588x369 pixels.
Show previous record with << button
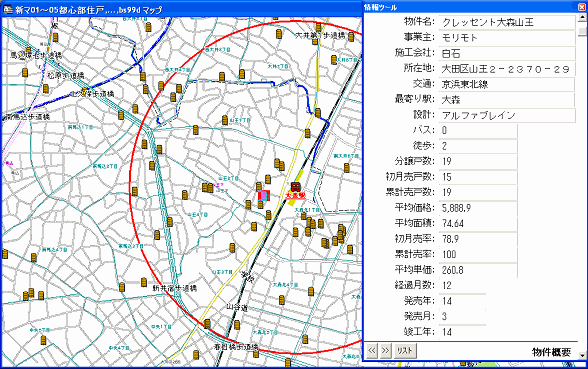pos(372,351)
